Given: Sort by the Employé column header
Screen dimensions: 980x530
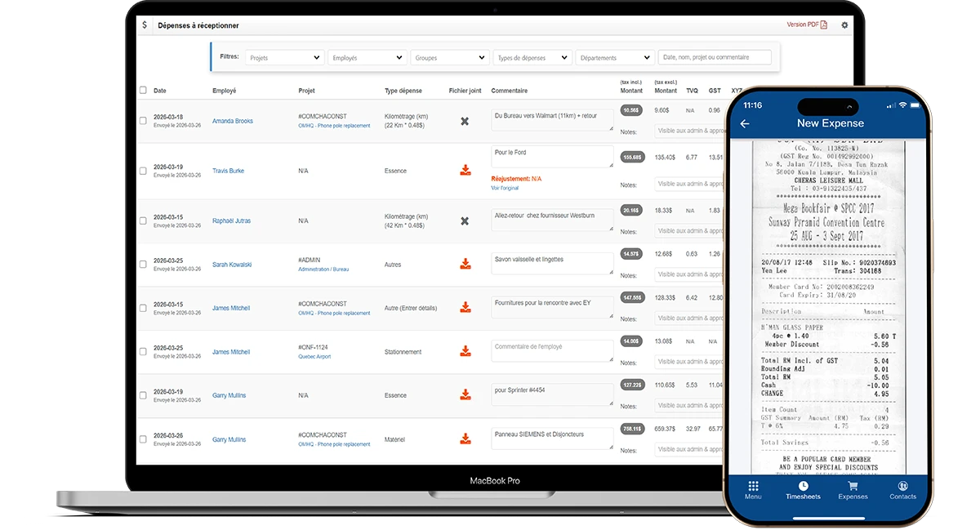Looking at the screenshot, I should (x=224, y=91).
